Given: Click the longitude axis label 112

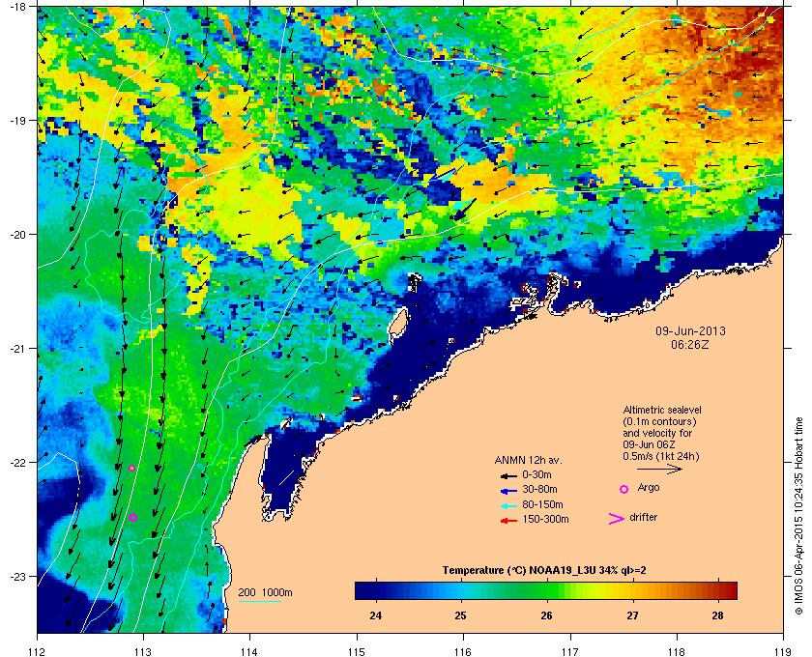Looking at the screenshot, I should 38,651.
